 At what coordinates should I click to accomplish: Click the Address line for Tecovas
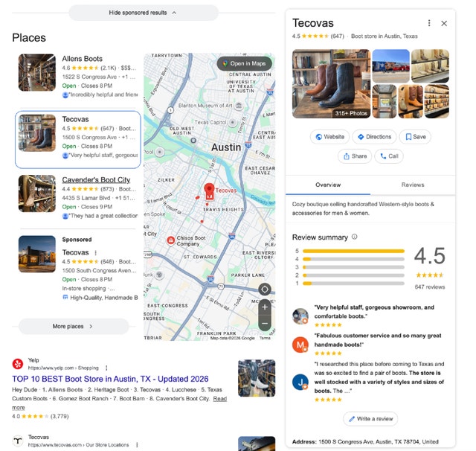[x=365, y=441]
